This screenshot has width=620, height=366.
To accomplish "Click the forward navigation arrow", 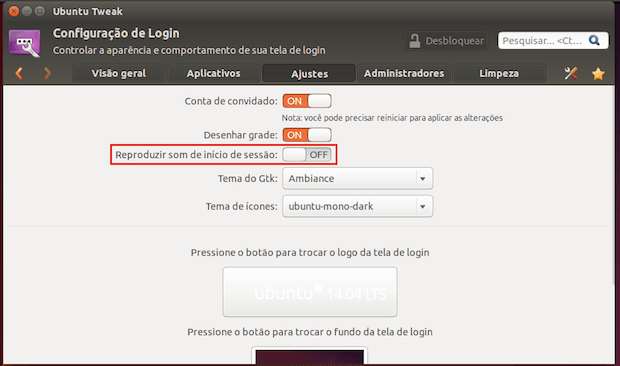I will click(47, 73).
